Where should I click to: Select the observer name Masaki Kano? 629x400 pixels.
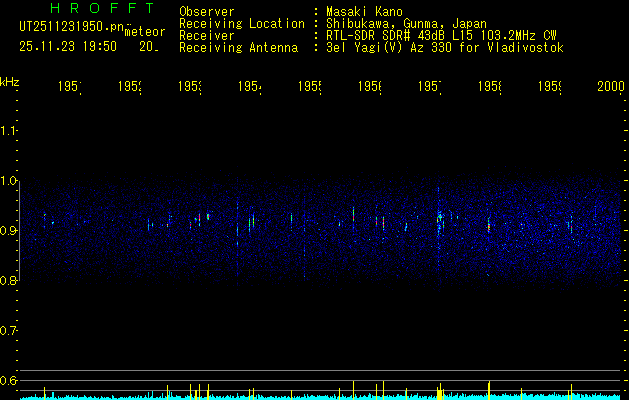(364, 12)
